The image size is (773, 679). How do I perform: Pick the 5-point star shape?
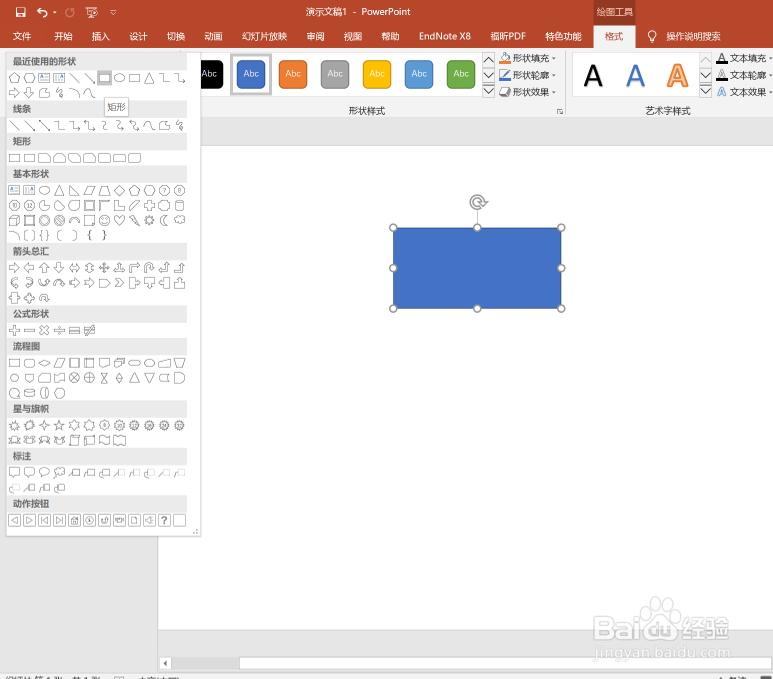(x=59, y=425)
